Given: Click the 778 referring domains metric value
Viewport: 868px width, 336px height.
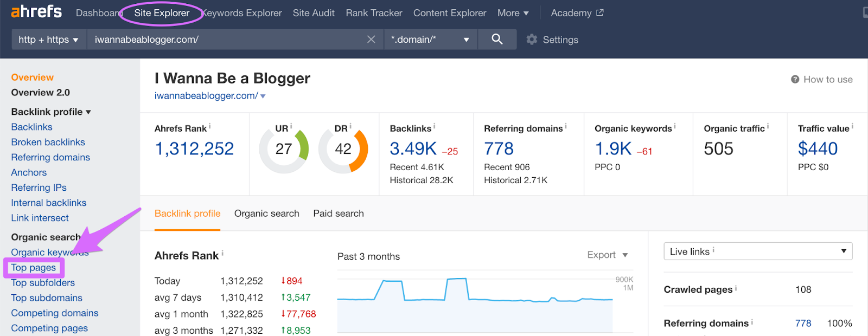Looking at the screenshot, I should tap(499, 148).
